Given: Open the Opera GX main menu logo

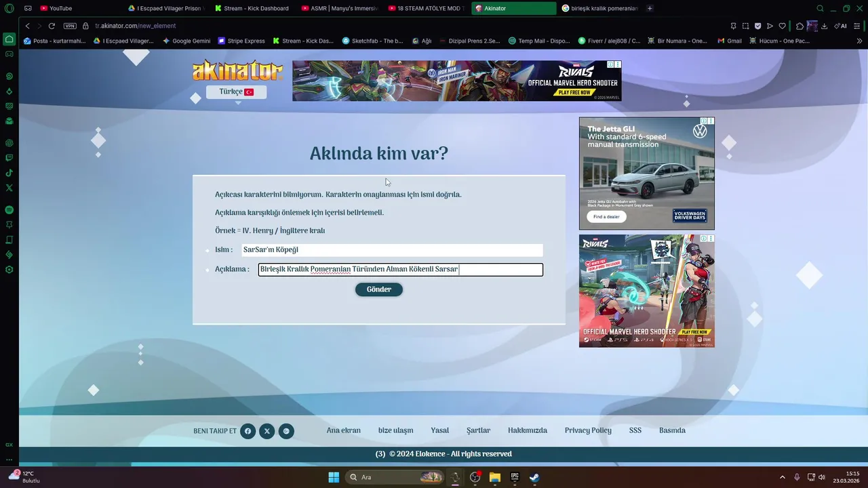Looking at the screenshot, I should pyautogui.click(x=9, y=8).
